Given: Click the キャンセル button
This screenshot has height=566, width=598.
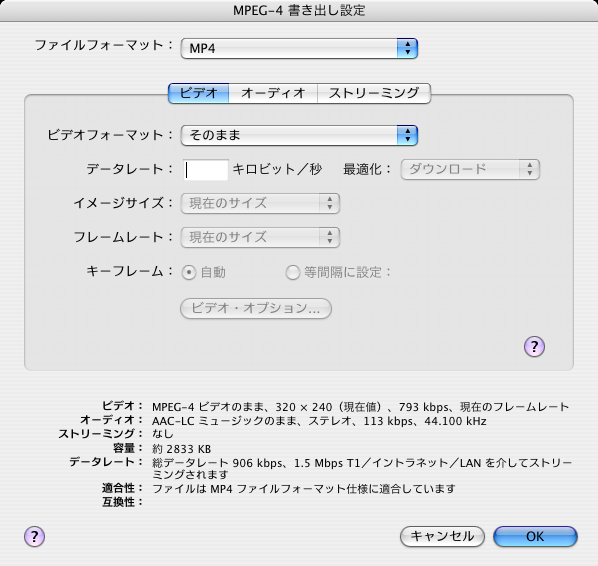Looking at the screenshot, I should [442, 536].
